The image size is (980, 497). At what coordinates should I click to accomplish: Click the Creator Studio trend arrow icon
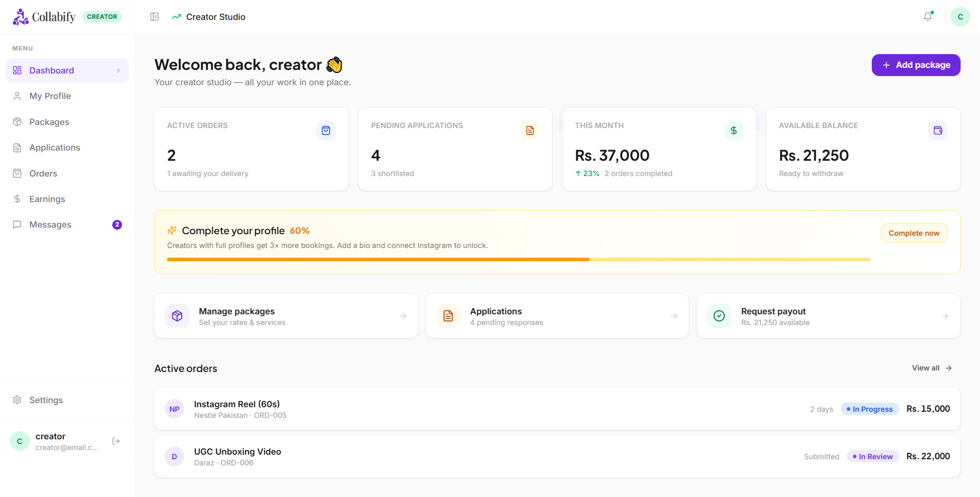177,17
